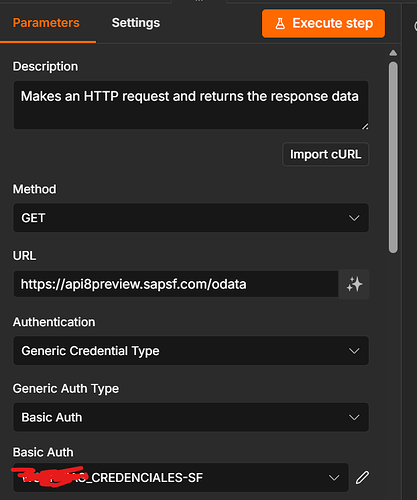The width and height of the screenshot is (417, 500).
Task: Click the Description resize handle corner
Action: pos(365,126)
